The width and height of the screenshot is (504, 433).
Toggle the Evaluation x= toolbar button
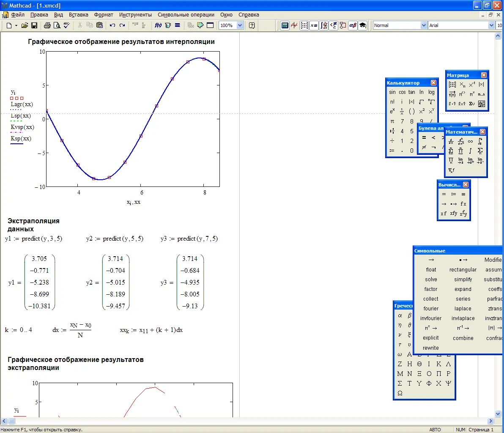314,25
